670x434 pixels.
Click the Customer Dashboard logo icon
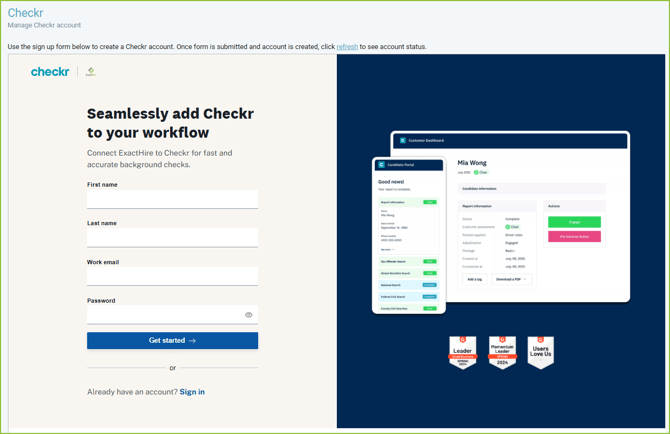pyautogui.click(x=403, y=141)
